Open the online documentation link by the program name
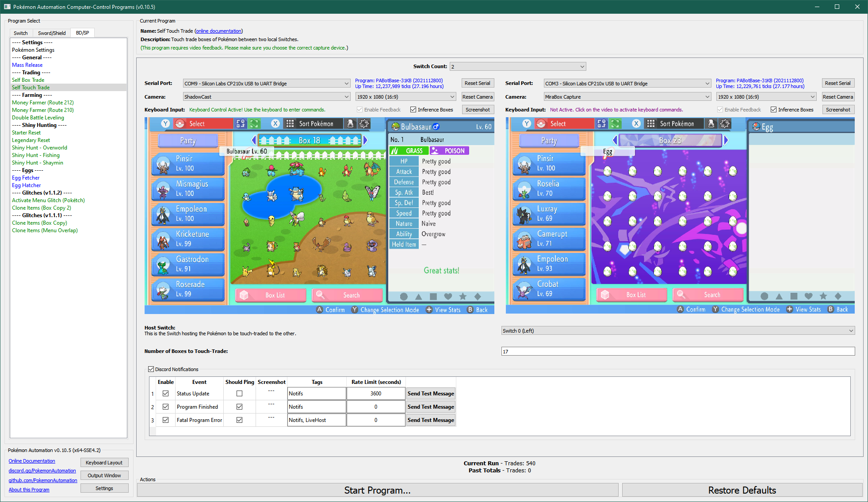 pos(218,31)
